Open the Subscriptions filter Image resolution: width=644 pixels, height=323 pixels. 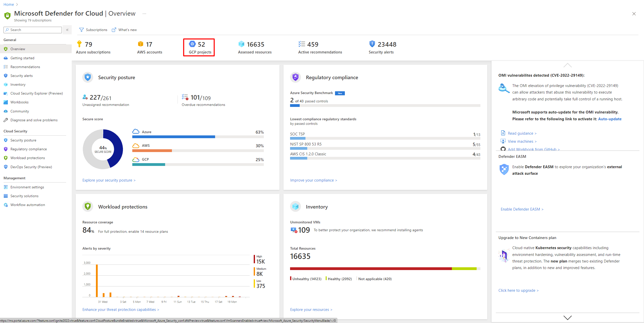93,30
